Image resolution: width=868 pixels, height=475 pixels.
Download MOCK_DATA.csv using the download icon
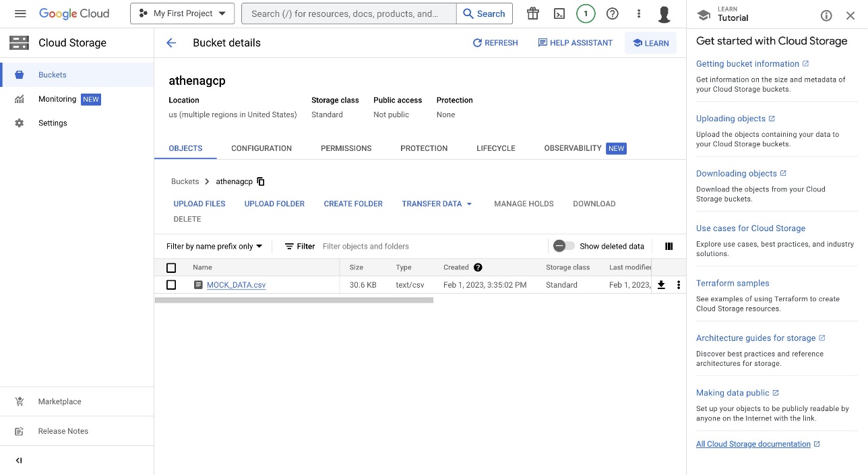coord(661,285)
